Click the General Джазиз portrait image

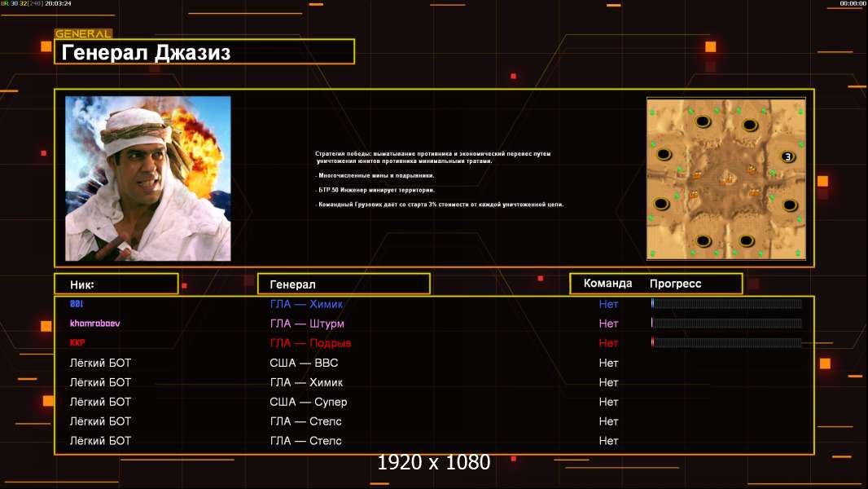point(147,178)
